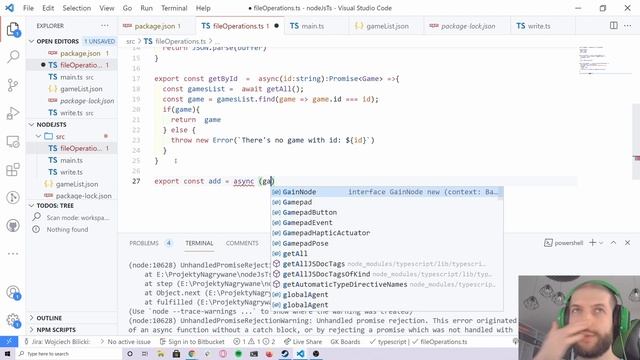
Task: Open the Search view in activity bar
Action: (x=13, y=57)
